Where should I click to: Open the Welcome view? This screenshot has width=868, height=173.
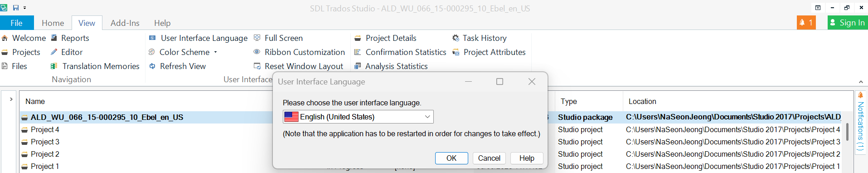(24, 38)
